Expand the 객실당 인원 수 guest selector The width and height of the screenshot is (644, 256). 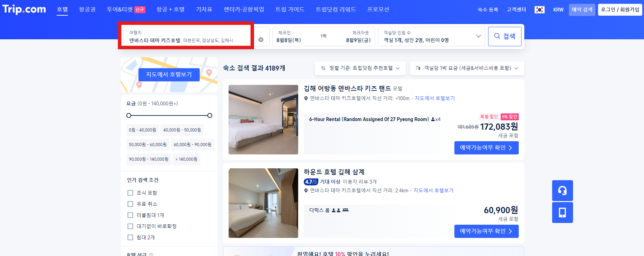(432, 37)
